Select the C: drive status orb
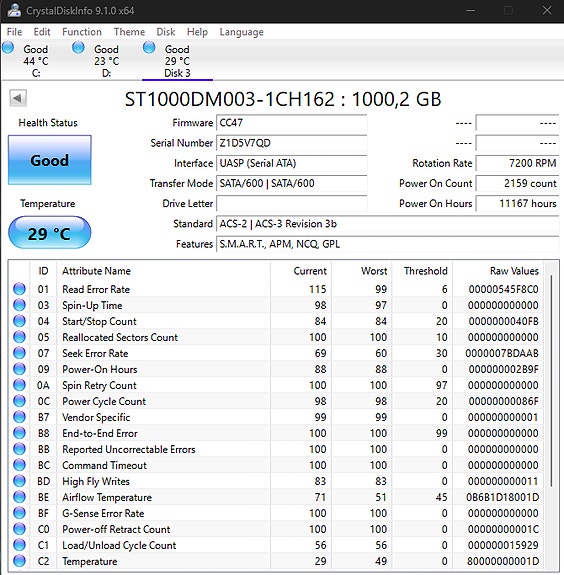This screenshot has height=575, width=564. [x=8, y=48]
